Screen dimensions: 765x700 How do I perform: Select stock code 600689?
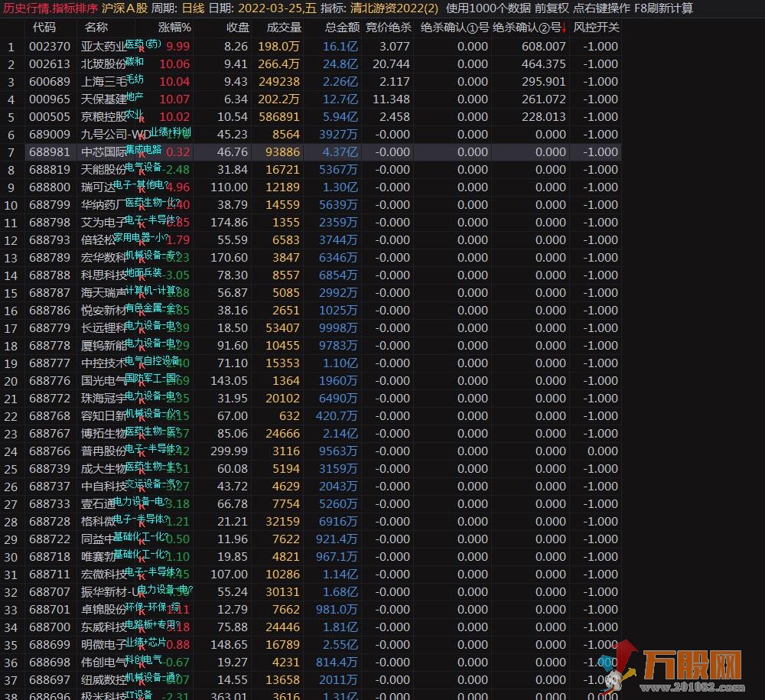click(50, 81)
